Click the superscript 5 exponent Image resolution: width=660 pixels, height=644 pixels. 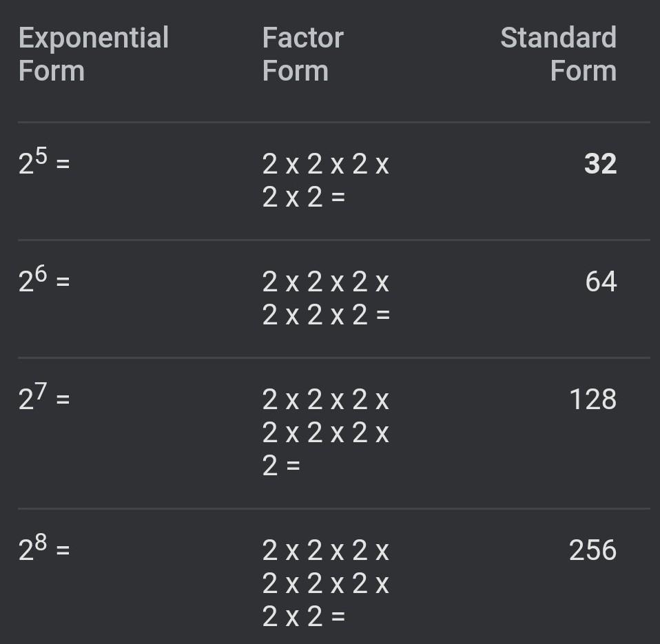point(41,156)
